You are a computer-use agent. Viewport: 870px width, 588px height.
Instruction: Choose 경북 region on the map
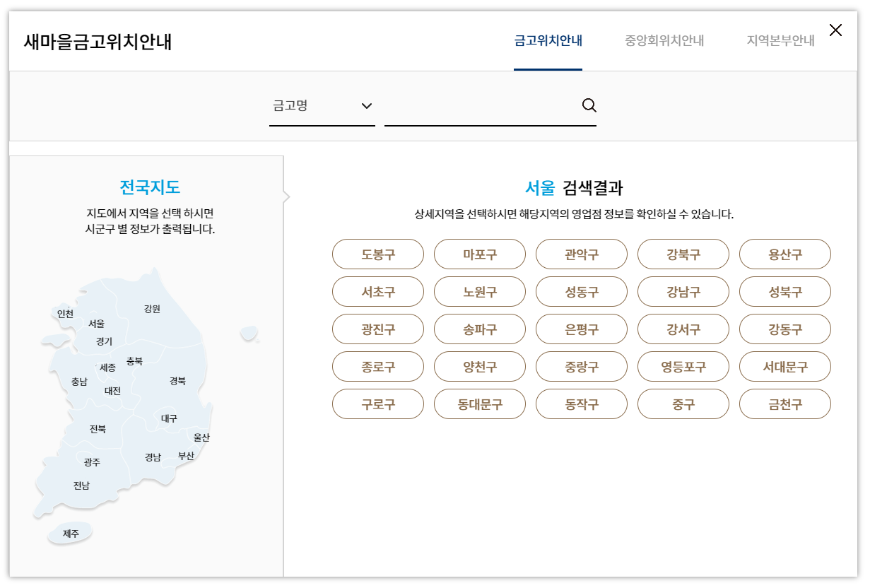[177, 381]
